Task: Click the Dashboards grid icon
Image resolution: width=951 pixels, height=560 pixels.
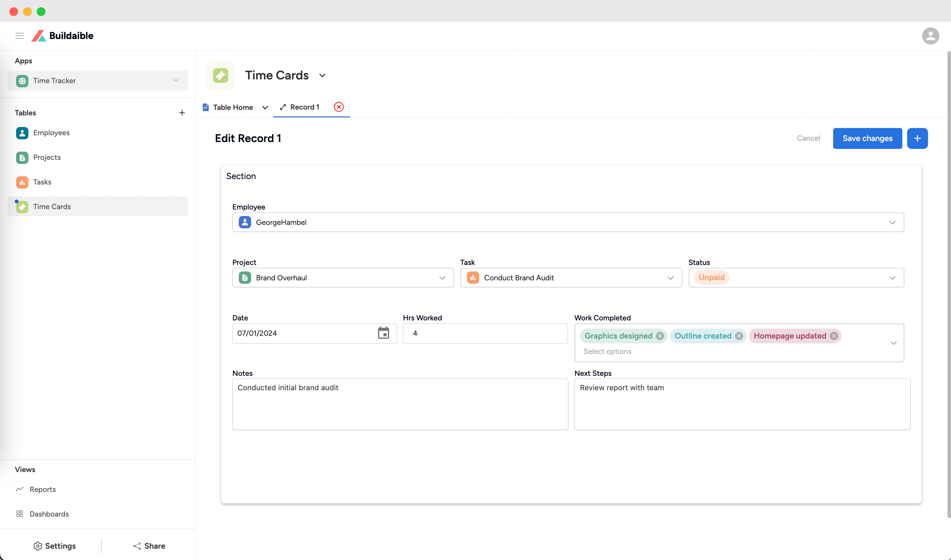Action: (20, 514)
